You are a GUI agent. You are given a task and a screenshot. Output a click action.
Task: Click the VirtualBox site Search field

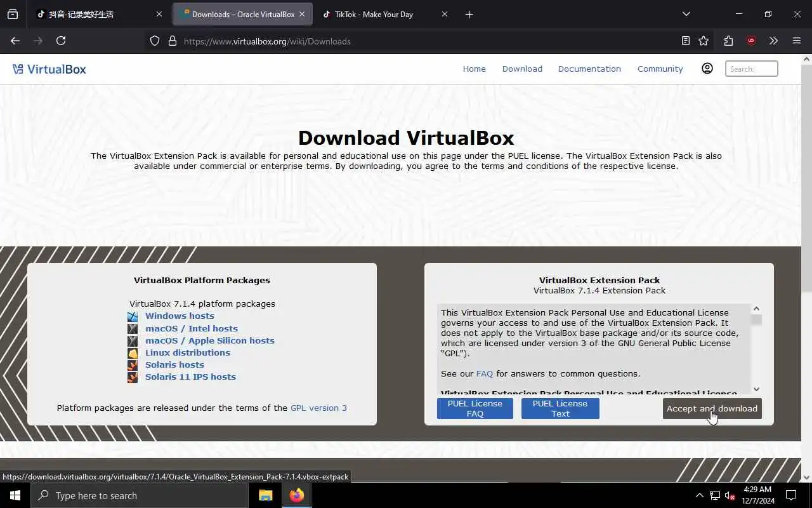752,69
